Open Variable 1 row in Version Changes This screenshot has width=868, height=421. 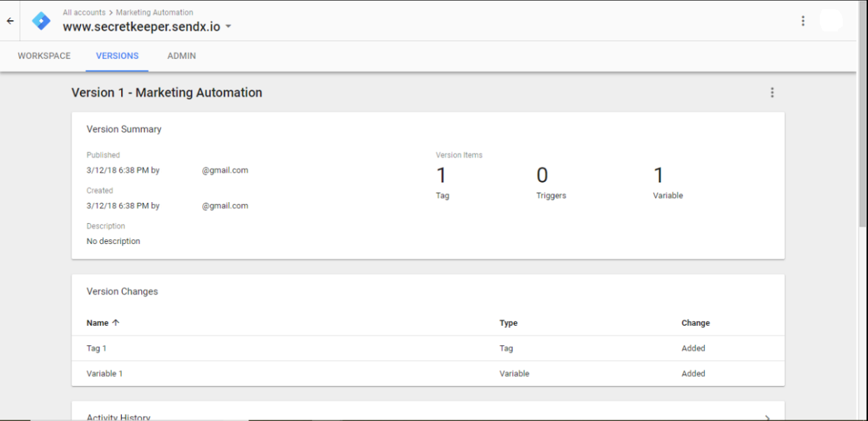428,373
